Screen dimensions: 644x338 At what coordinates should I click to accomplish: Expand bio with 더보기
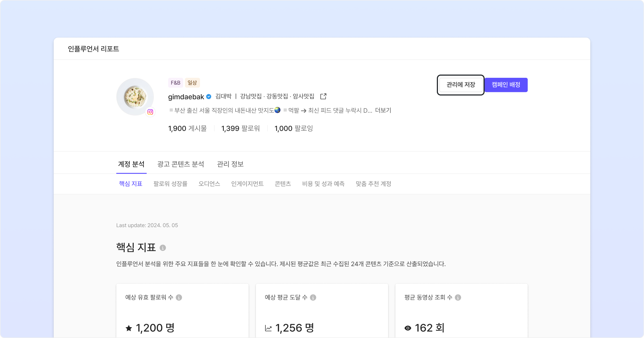click(x=383, y=111)
